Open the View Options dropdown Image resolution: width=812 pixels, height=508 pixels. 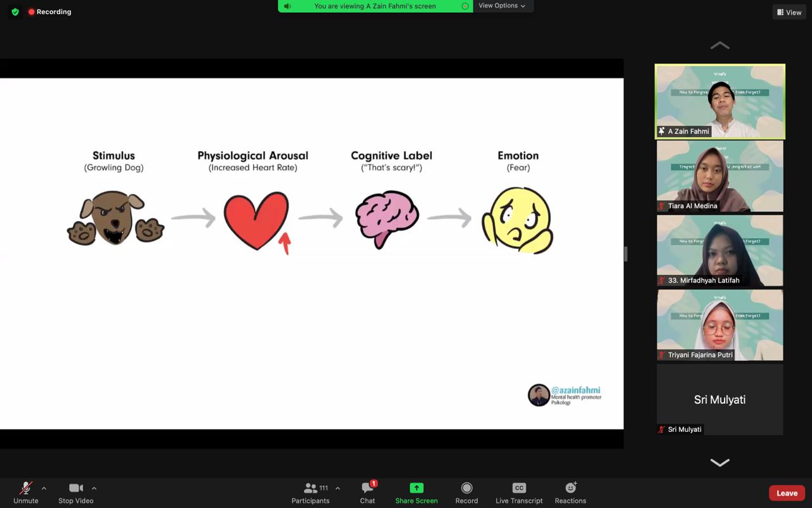click(x=502, y=6)
